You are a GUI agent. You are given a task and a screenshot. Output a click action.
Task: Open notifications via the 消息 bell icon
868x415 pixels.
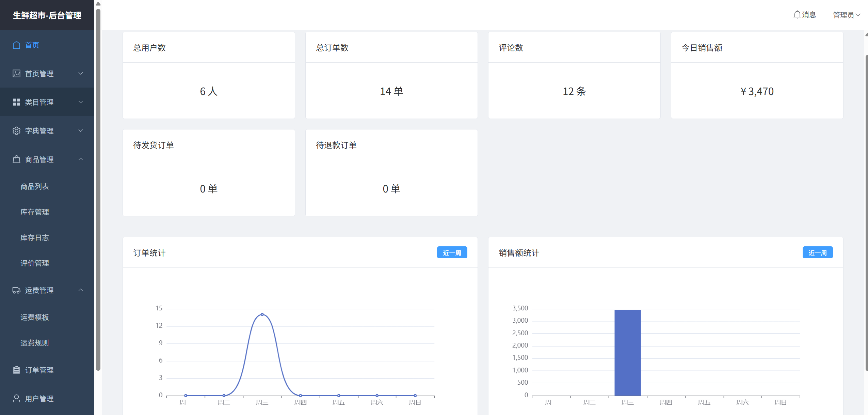tap(797, 15)
